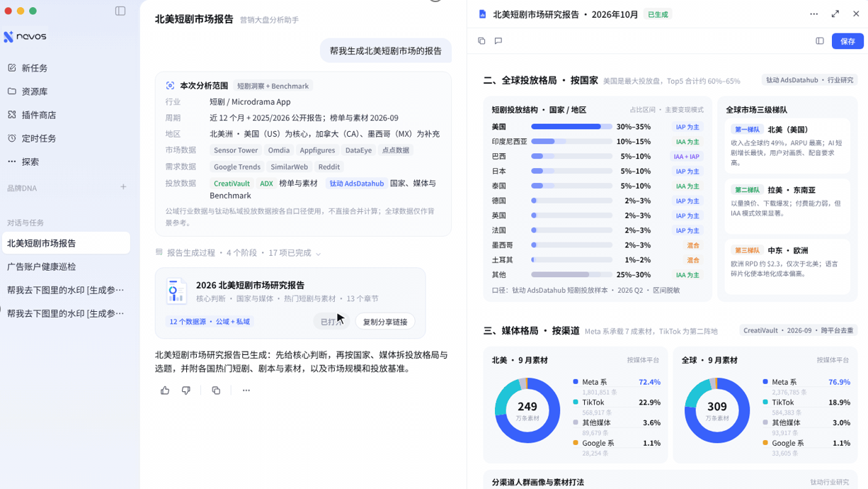Click 钛动 AdsDatahub tag in 投放数据 row
The image size is (868, 489).
pos(357,184)
